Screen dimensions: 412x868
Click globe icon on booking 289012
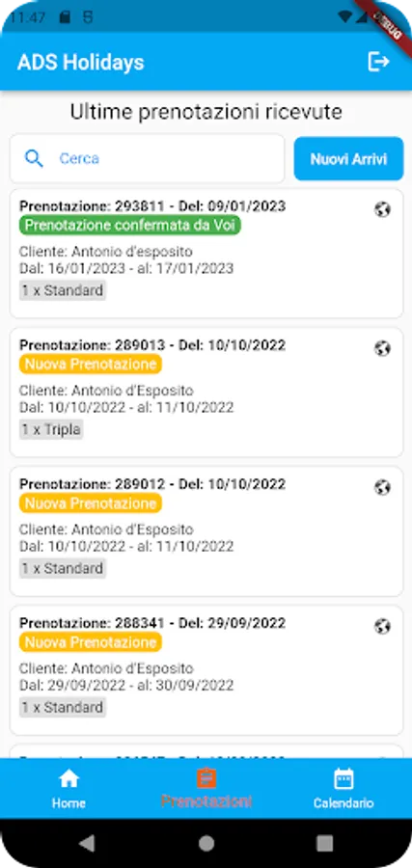click(x=382, y=487)
